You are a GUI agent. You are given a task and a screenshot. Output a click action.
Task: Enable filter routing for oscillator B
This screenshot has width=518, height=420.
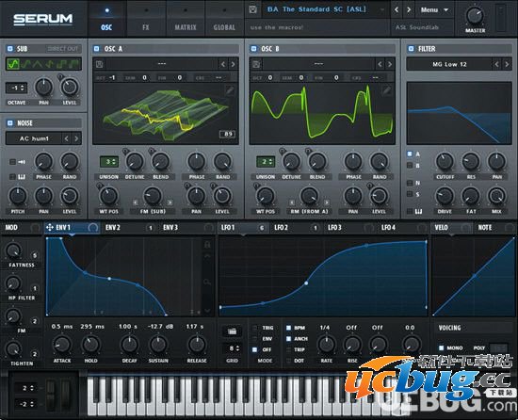pos(410,165)
